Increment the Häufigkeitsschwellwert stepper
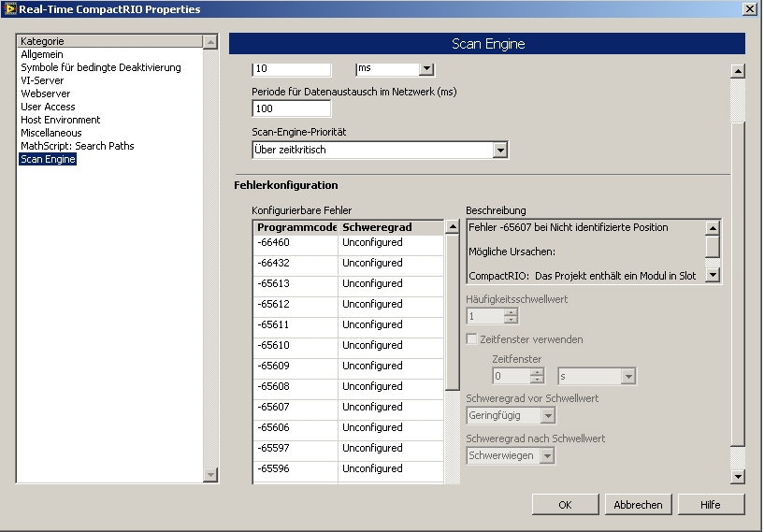This screenshot has width=764, height=532. (x=511, y=313)
